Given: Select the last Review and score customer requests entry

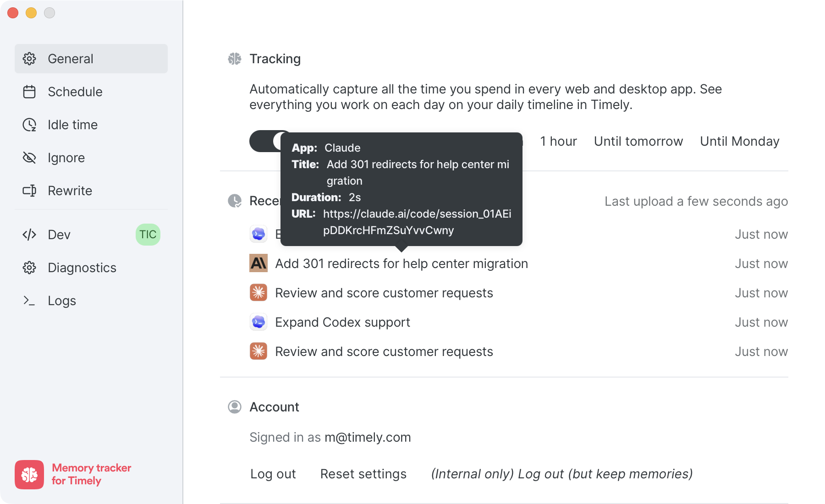Looking at the screenshot, I should (x=384, y=351).
